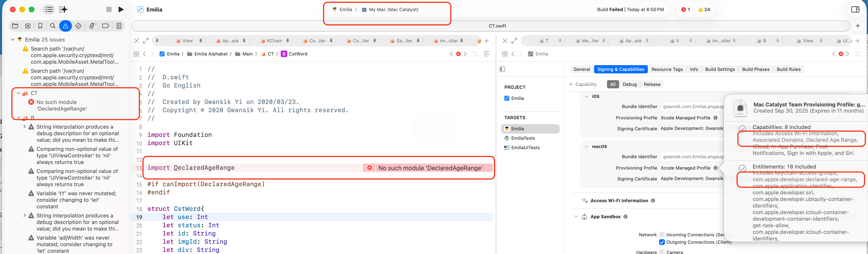868x254 pixels.
Task: Click the add Capability button
Action: [x=583, y=84]
